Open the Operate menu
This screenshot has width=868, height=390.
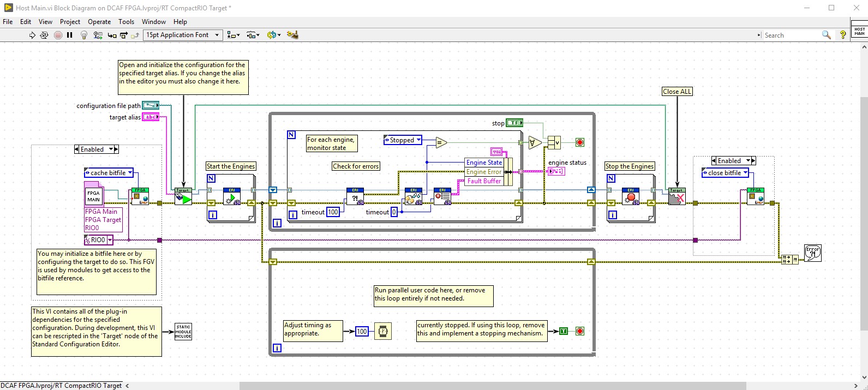pos(99,22)
